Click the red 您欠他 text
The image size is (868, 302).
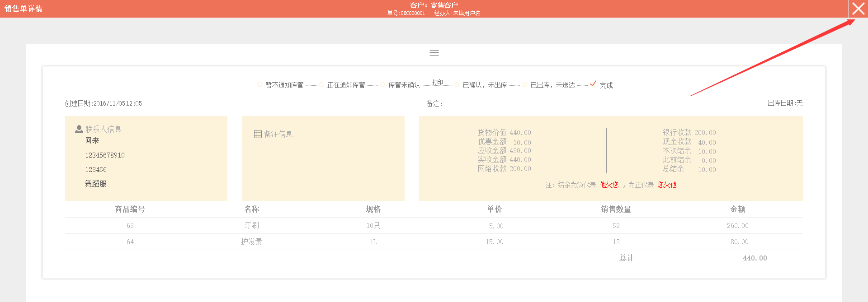pos(667,185)
